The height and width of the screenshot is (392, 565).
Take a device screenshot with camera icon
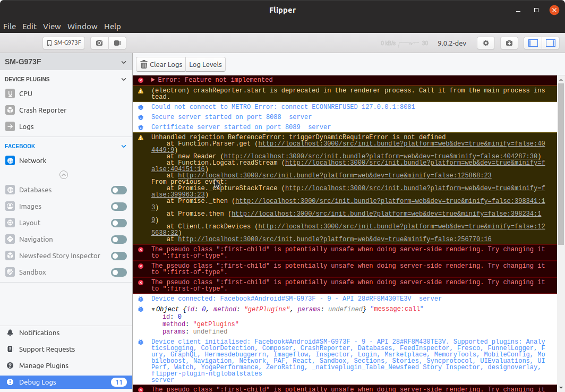[99, 43]
